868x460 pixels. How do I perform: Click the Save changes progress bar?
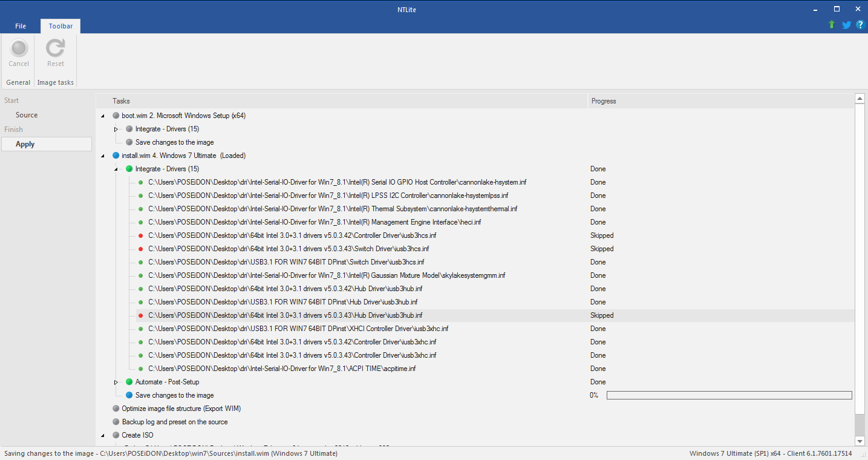coord(729,395)
